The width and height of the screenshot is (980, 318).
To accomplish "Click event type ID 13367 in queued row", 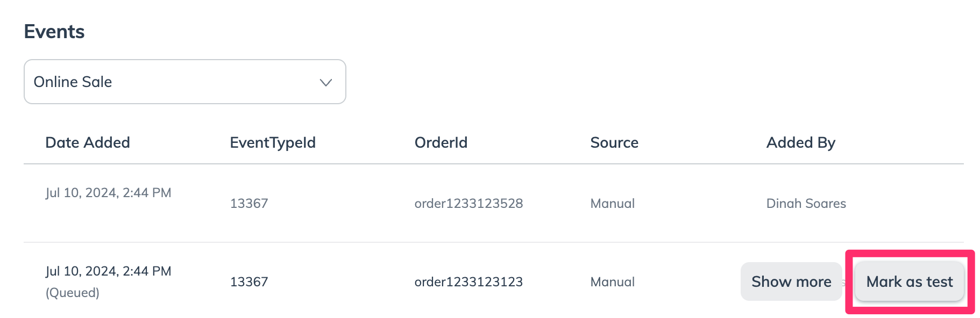I will click(249, 282).
